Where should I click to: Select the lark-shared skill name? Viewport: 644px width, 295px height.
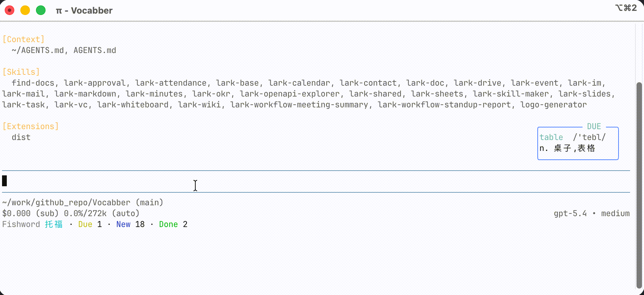(x=375, y=94)
